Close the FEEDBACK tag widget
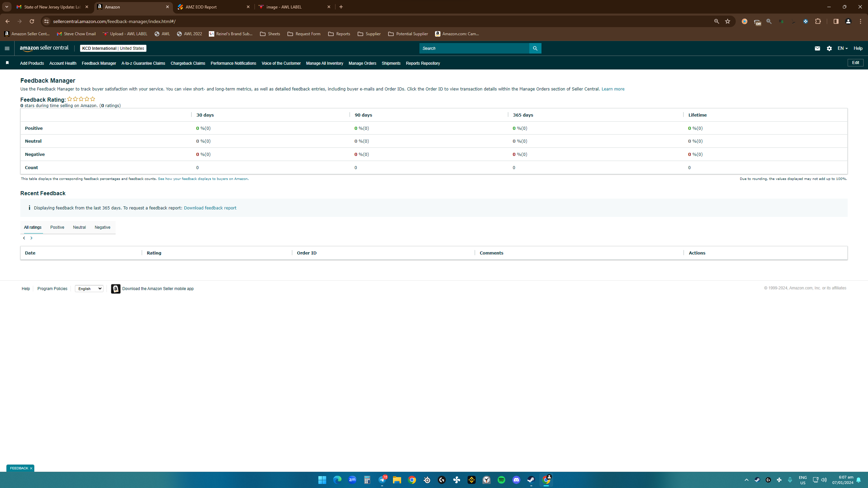 [31, 468]
